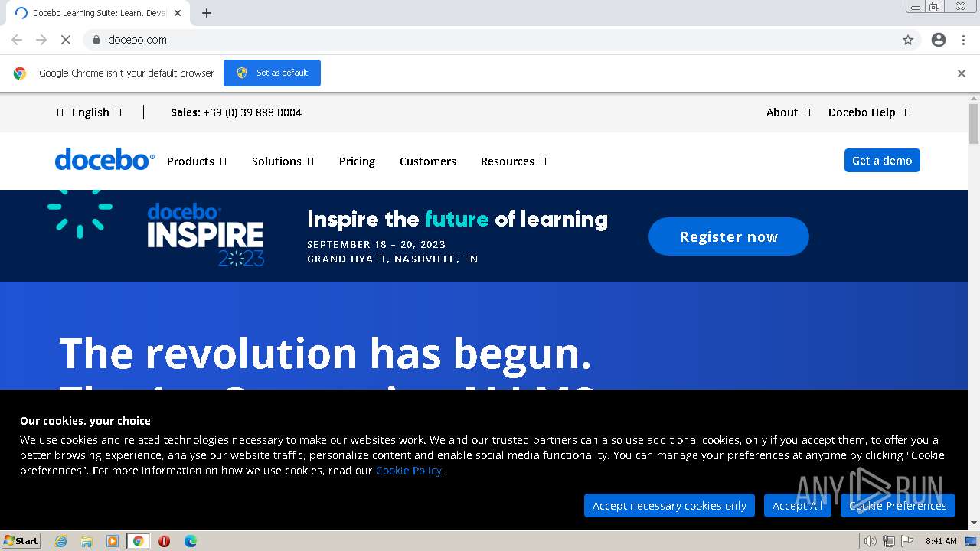Open Microsoft Edge from the taskbar
The height and width of the screenshot is (551, 980).
[191, 541]
